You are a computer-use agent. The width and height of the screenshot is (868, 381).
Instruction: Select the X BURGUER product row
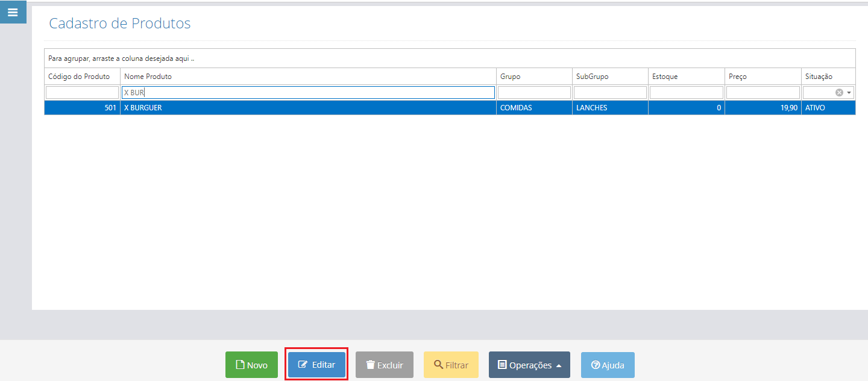(450, 108)
